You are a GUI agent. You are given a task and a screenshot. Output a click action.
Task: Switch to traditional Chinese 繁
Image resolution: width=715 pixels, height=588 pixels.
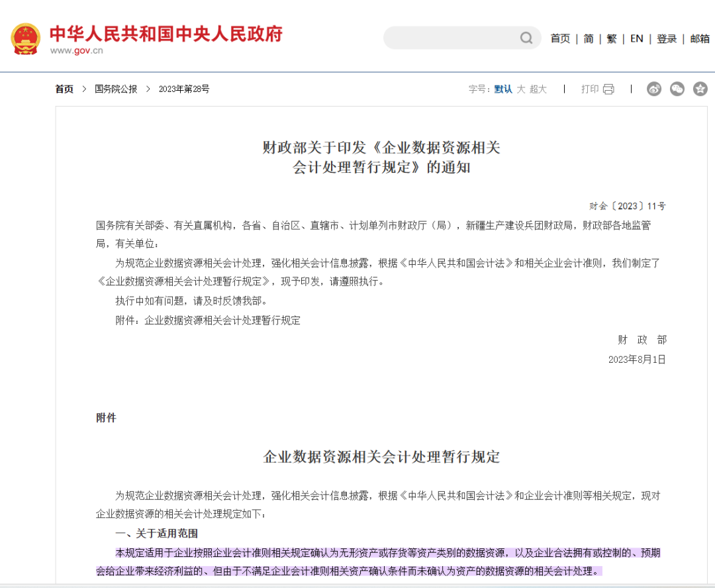tap(612, 38)
